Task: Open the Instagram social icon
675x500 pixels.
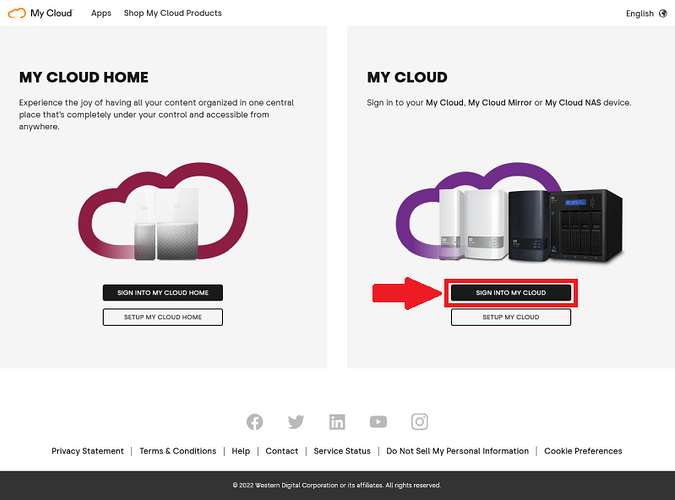Action: pos(419,422)
